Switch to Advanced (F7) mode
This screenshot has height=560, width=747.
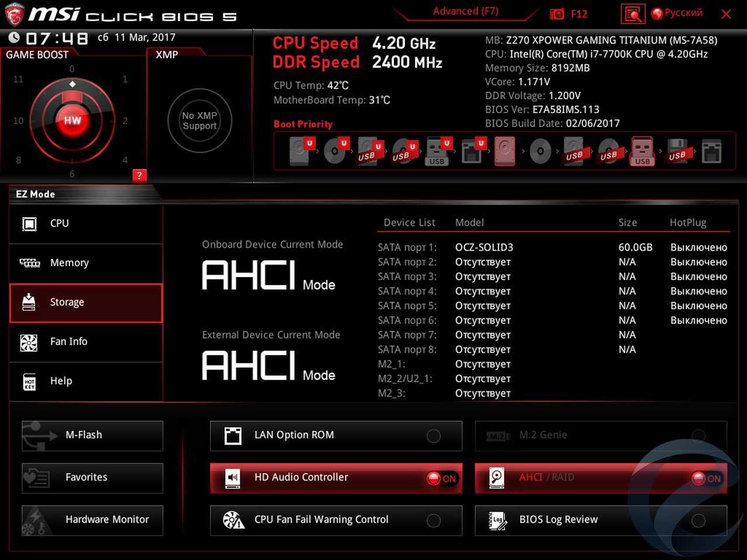(x=465, y=11)
